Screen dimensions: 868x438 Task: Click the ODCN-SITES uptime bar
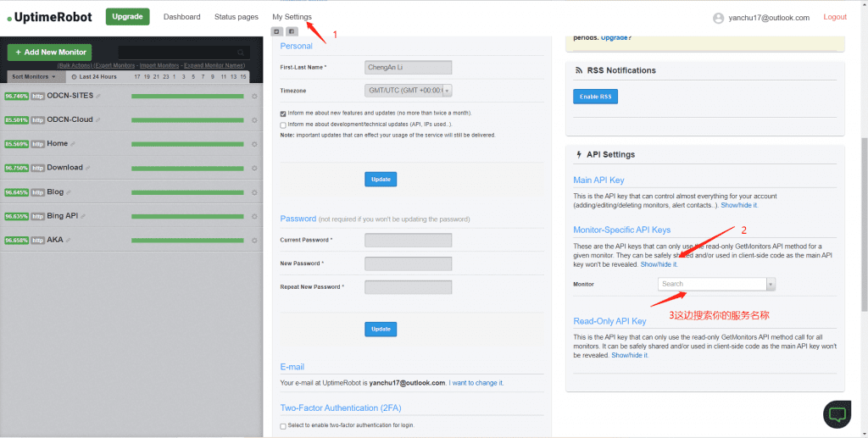pyautogui.click(x=187, y=97)
